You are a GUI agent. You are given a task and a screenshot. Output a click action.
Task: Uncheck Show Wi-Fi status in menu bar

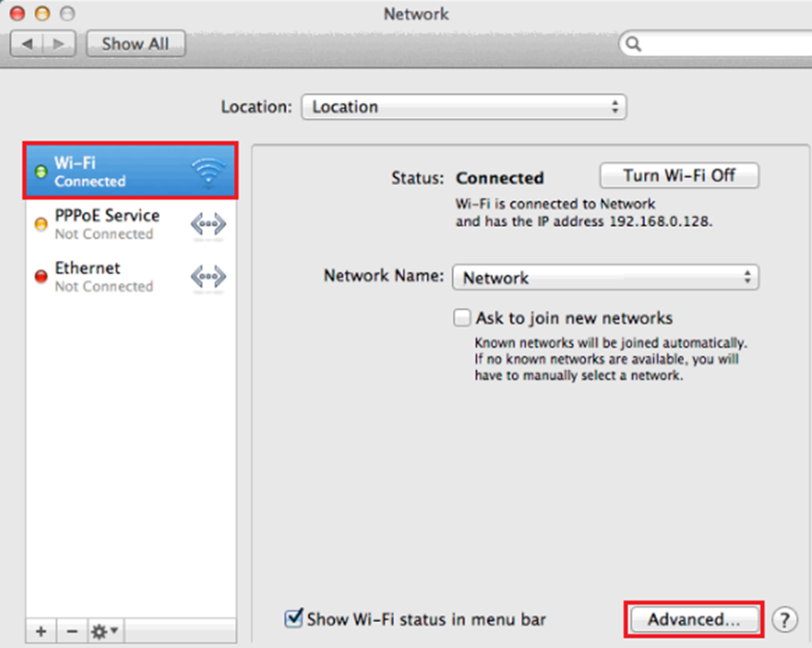point(293,619)
